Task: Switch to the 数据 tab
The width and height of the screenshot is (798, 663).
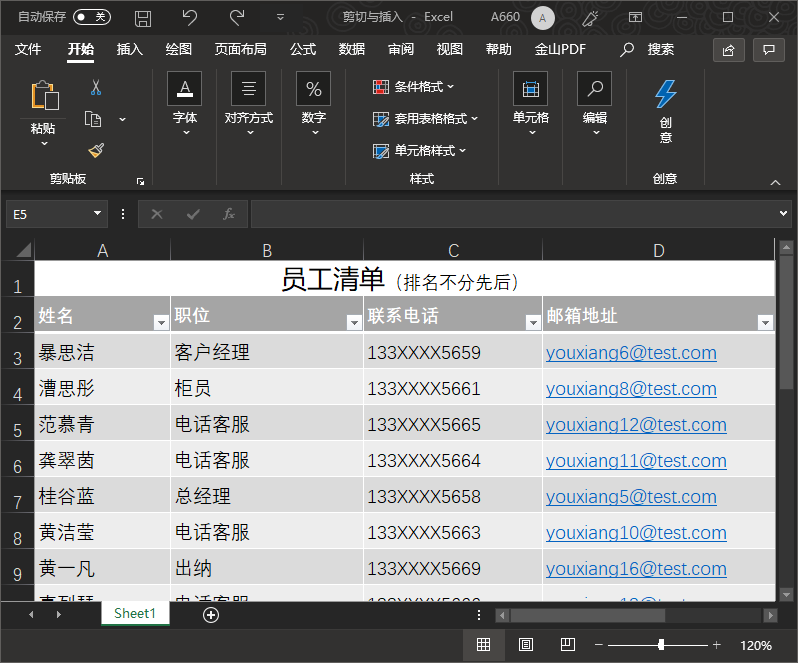Action: (x=352, y=49)
